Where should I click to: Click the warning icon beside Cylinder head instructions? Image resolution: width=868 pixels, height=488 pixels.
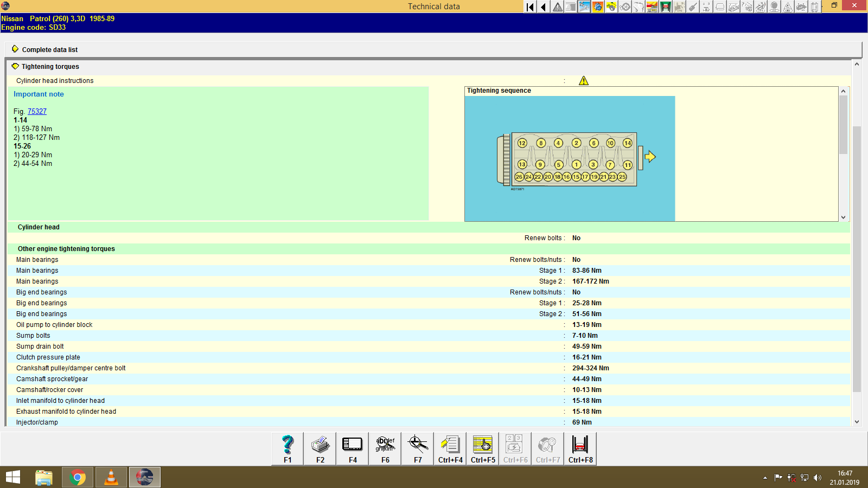[x=583, y=80]
